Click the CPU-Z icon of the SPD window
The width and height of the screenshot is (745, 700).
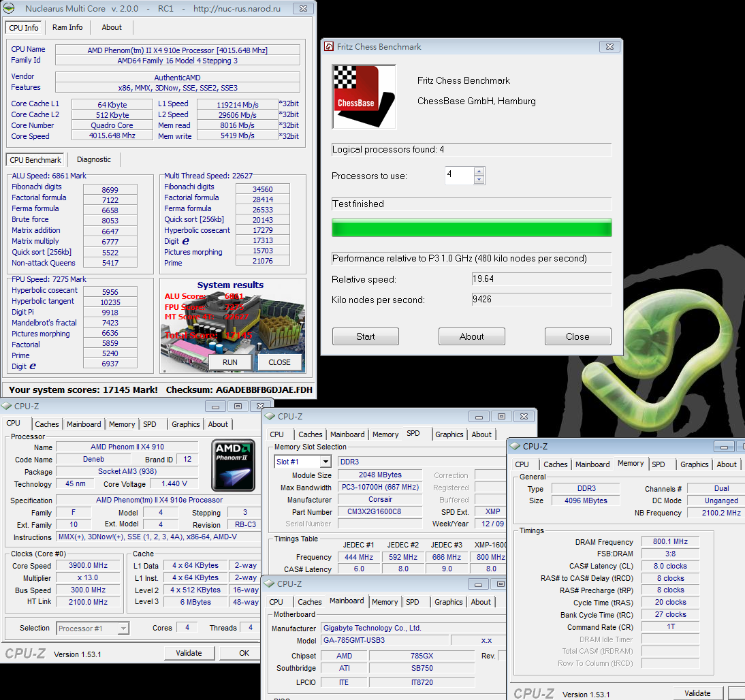coord(270,416)
